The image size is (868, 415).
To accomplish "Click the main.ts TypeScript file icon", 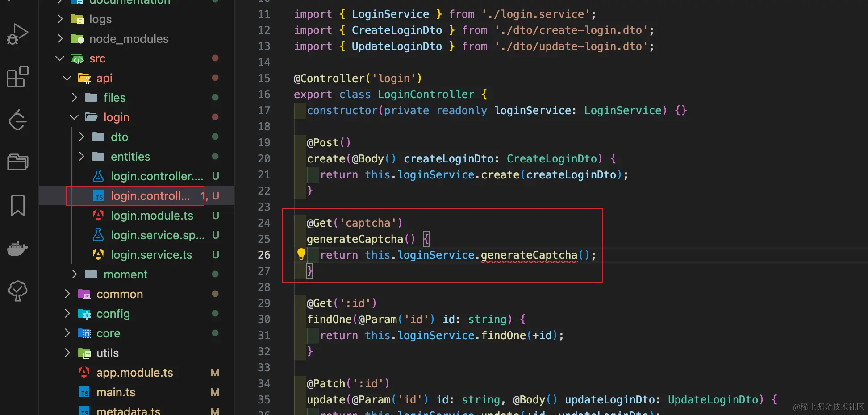I will pyautogui.click(x=84, y=392).
